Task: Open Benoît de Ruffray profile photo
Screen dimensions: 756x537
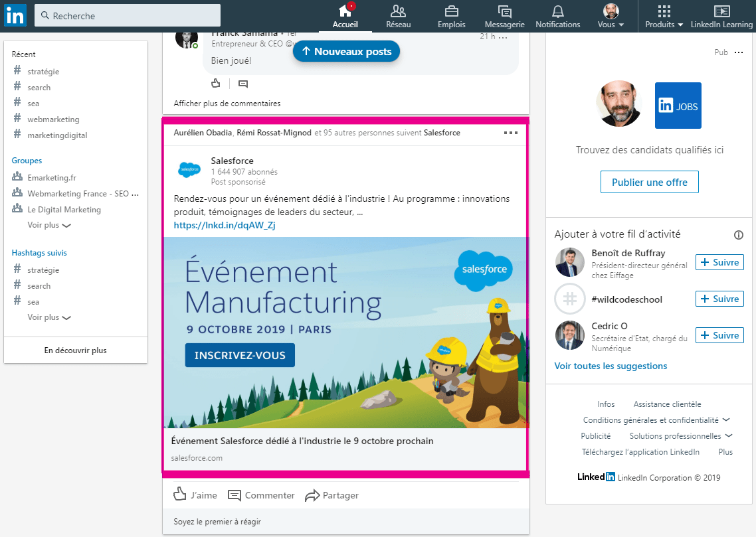Action: point(570,262)
